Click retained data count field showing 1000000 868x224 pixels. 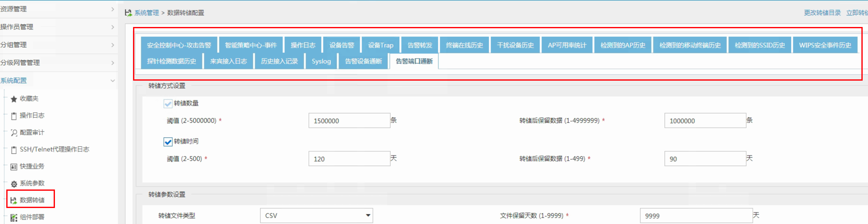705,120
